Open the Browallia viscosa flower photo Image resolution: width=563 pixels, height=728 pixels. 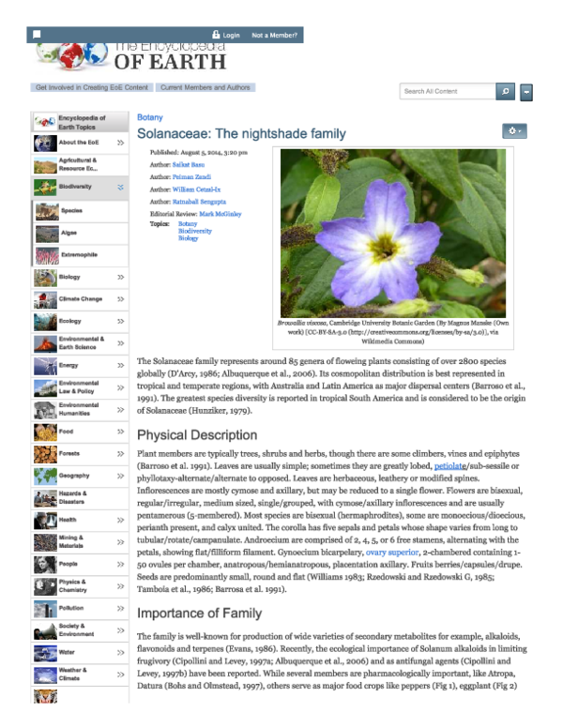pos(393,234)
